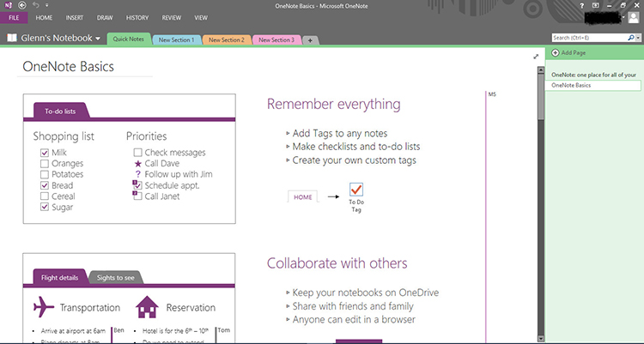Click the user account avatar icon
The image size is (644, 344).
click(633, 17)
